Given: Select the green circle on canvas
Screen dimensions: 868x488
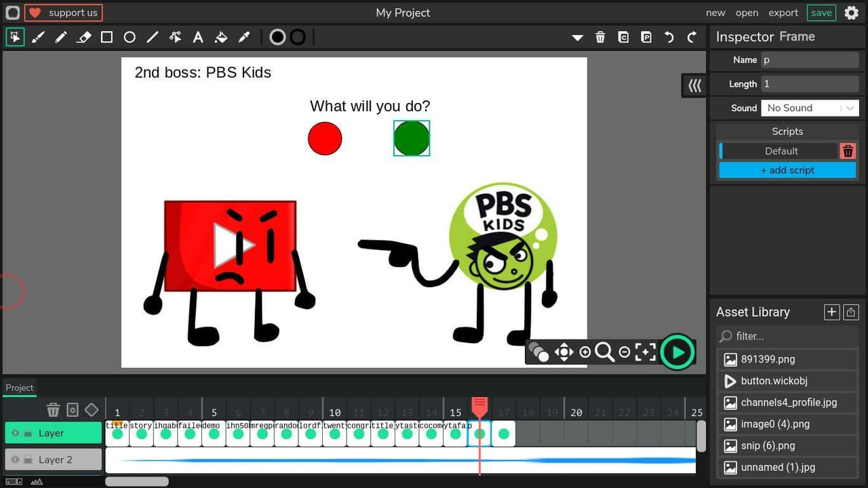Looking at the screenshot, I should [412, 138].
